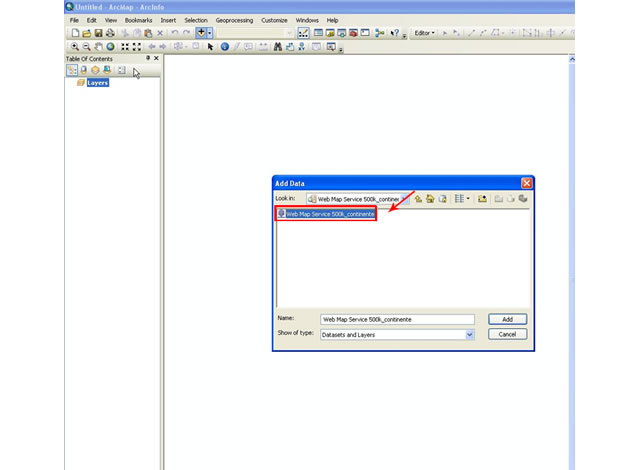Open the Customize menu
The width and height of the screenshot is (638, 470).
[x=274, y=20]
